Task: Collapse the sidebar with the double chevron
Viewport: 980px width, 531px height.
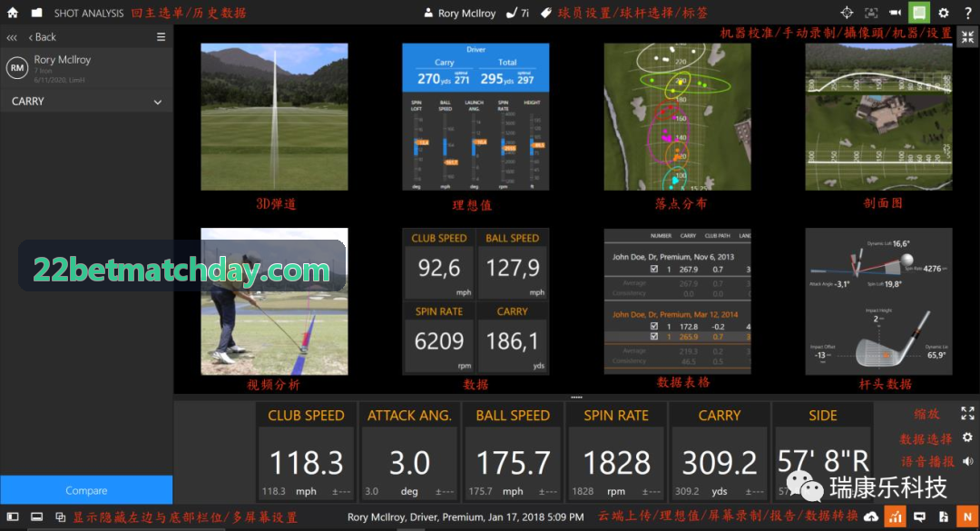Action: (x=12, y=37)
